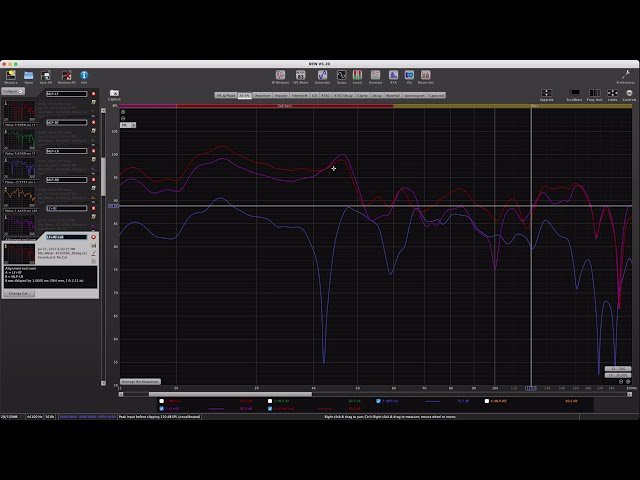Zoom out horizontal axis icon at bottom right

(621, 382)
